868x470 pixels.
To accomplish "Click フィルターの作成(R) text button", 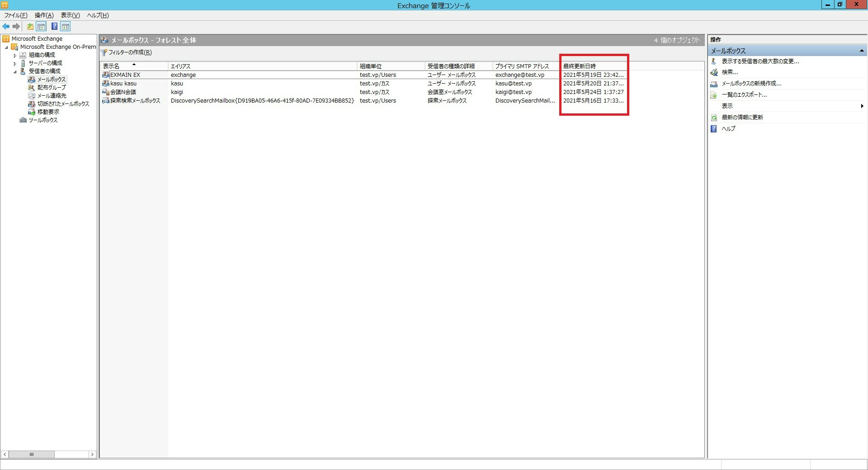I will click(130, 52).
